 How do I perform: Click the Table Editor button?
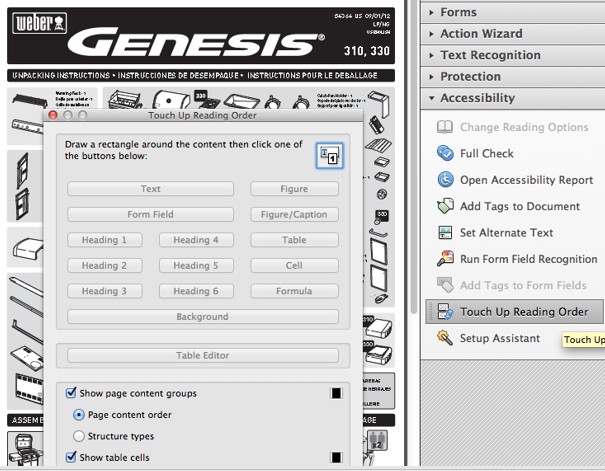203,355
